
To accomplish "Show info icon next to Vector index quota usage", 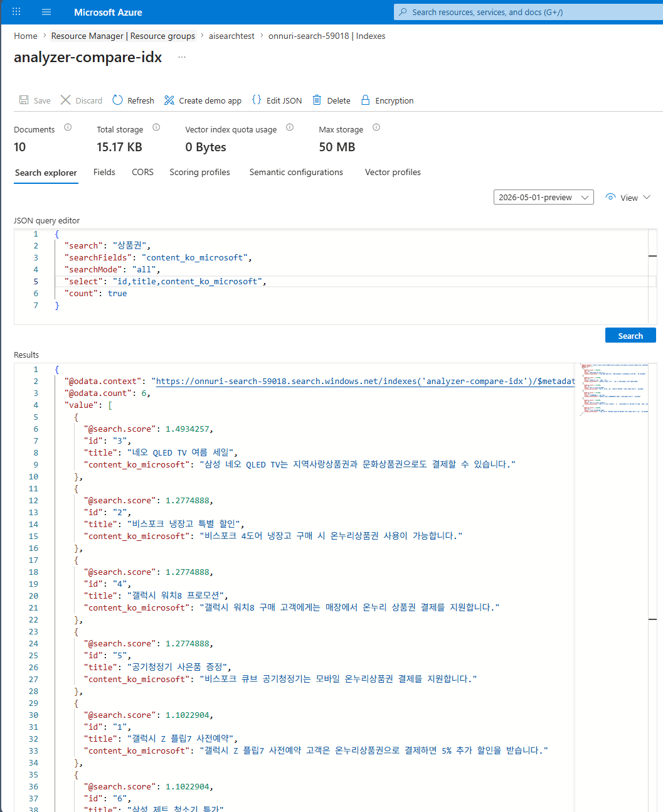I will 290,127.
